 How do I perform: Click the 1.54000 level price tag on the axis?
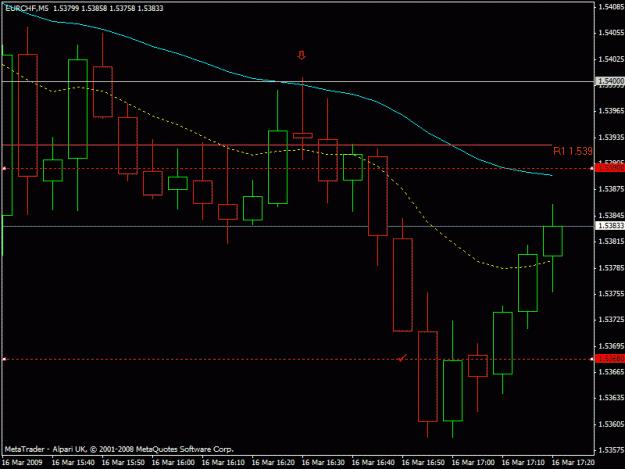[x=610, y=81]
